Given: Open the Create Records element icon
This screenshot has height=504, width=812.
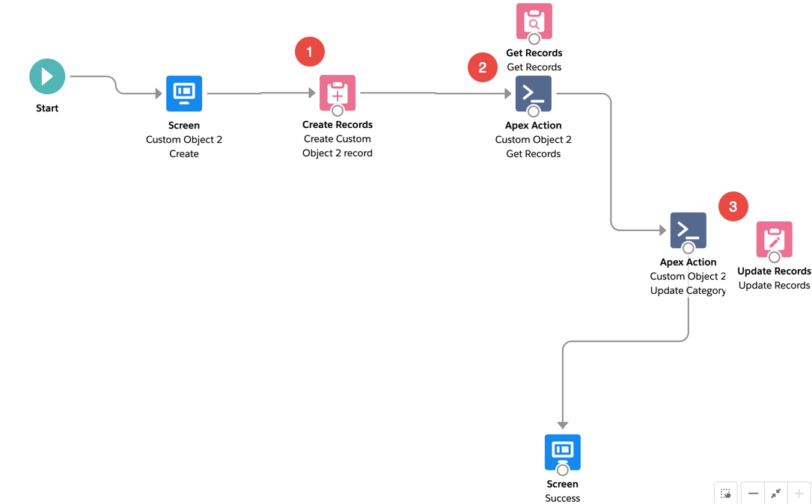Looking at the screenshot, I should [338, 91].
